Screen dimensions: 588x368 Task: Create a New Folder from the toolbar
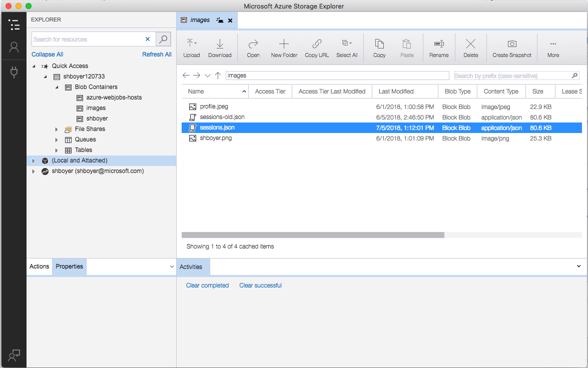pos(284,48)
